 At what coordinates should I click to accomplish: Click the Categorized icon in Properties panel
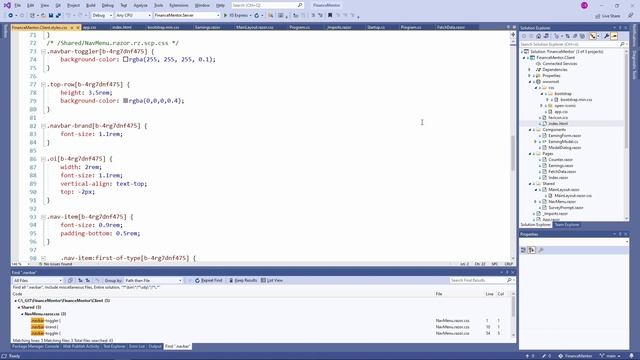coord(524,250)
